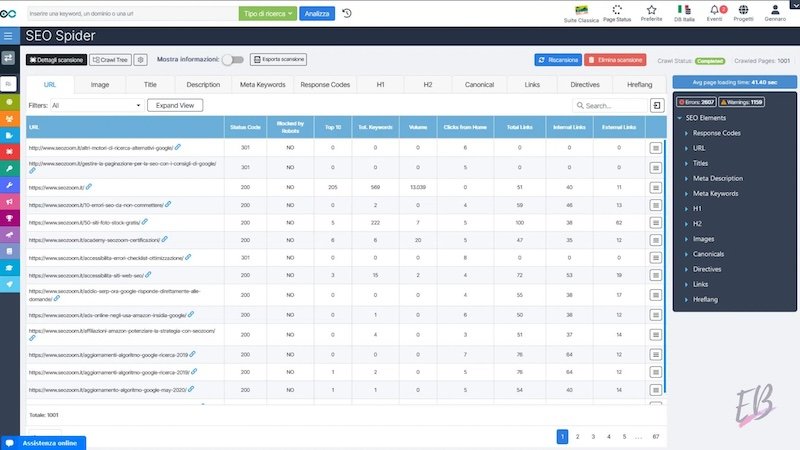Click the green key sidebar icon

9,168
